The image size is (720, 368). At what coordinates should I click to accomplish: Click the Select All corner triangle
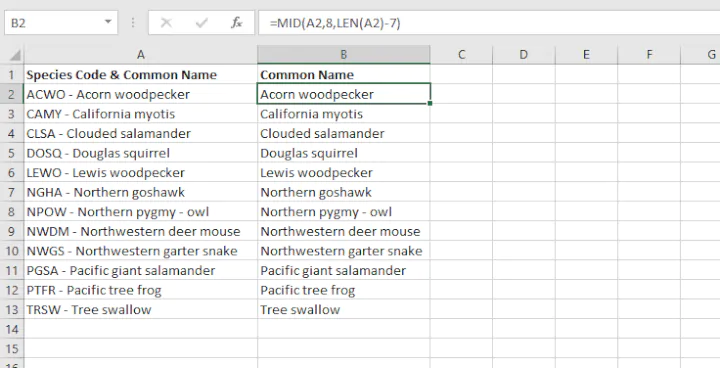pos(15,56)
